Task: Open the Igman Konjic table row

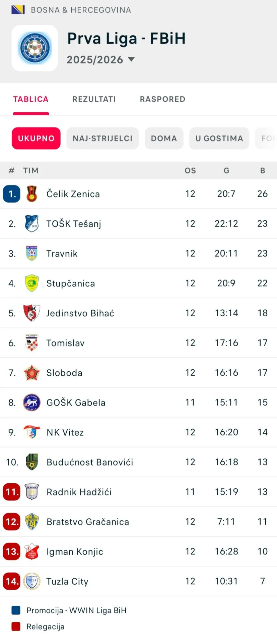Action: tap(134, 551)
